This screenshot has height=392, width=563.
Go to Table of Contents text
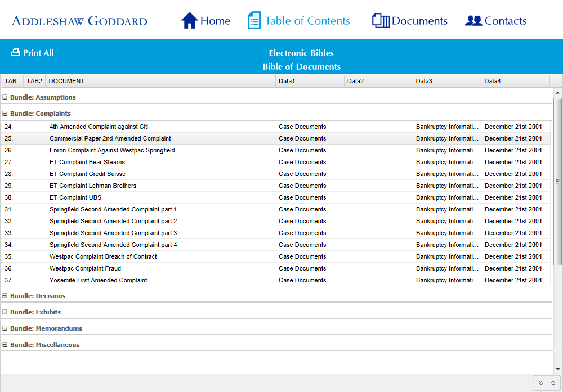point(307,21)
